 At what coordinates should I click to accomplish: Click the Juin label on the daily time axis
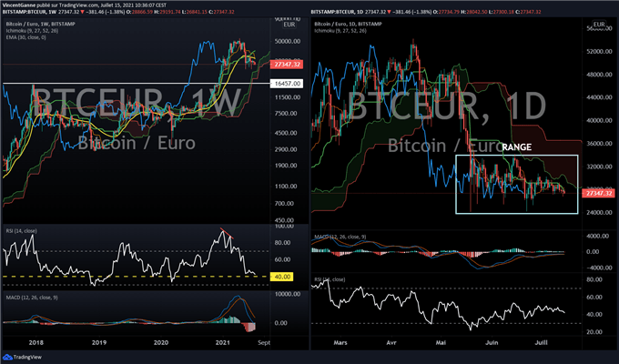[x=492, y=342]
